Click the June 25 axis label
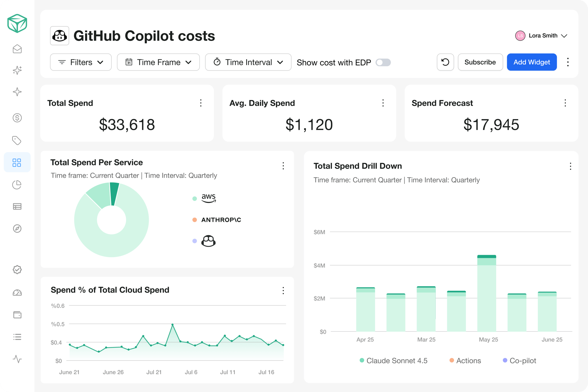Image resolution: width=588 pixels, height=392 pixels. [x=552, y=340]
